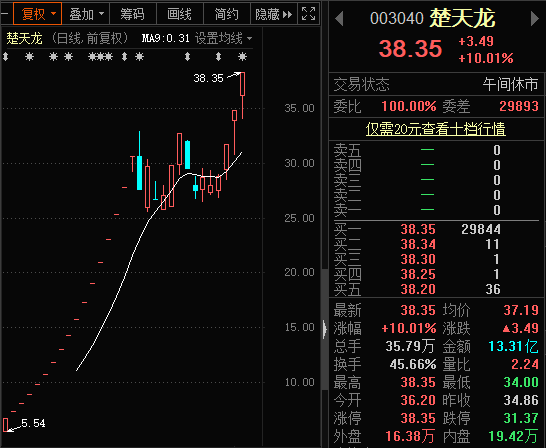546x448 pixels.
Task: Click 35.00 price axis label
Action: pos(299,108)
